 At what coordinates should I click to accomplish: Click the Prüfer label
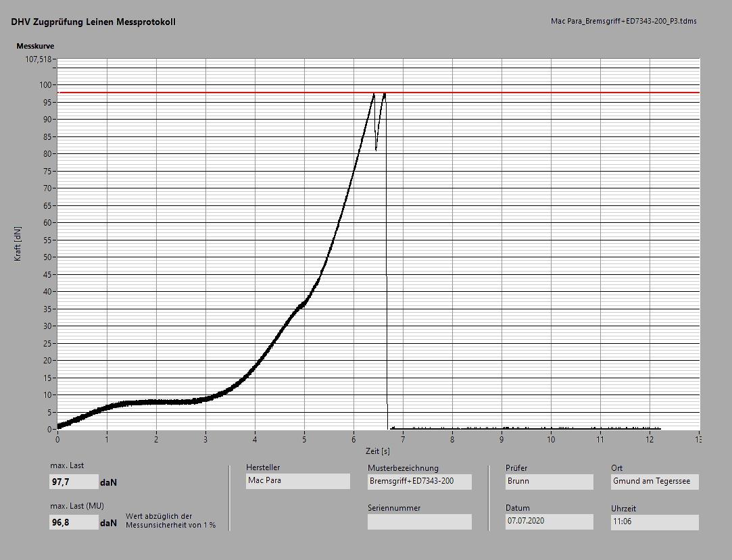[x=516, y=467]
